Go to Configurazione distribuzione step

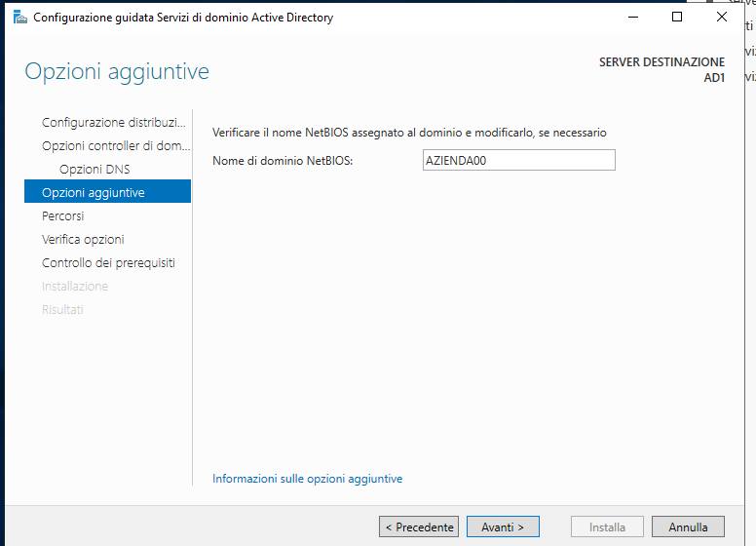tap(113, 123)
